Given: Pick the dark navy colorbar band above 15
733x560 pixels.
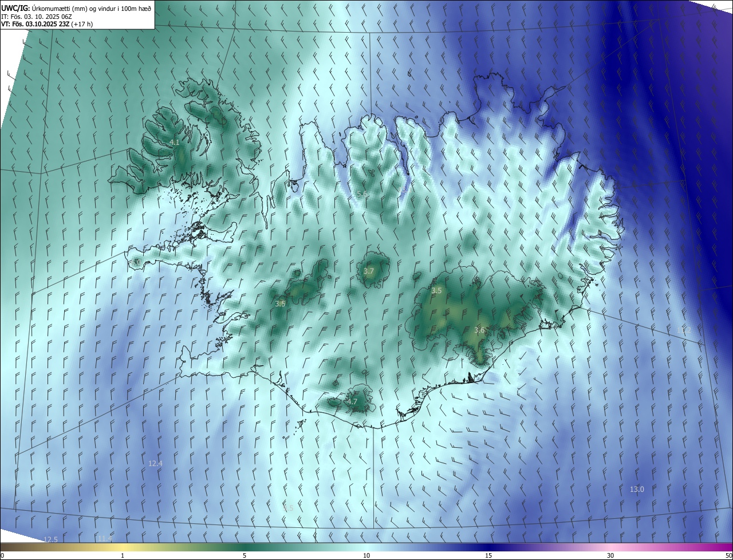Looking at the screenshot, I should point(488,547).
